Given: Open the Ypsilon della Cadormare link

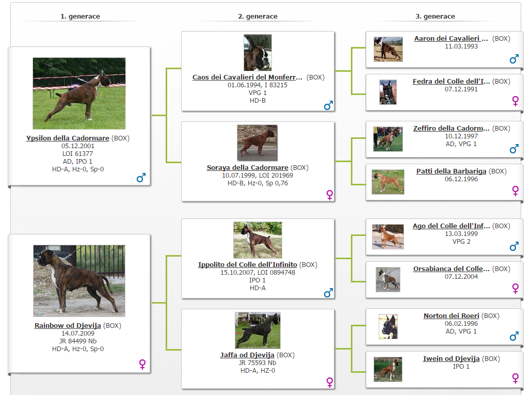Looking at the screenshot, I should (68, 138).
